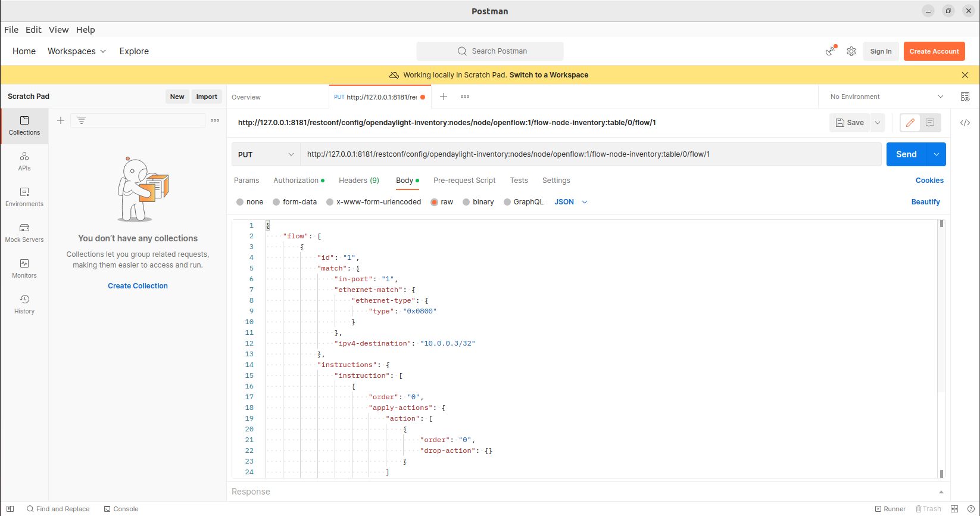980x516 pixels.
Task: Open the PUT HTTP method dropdown
Action: [266, 154]
